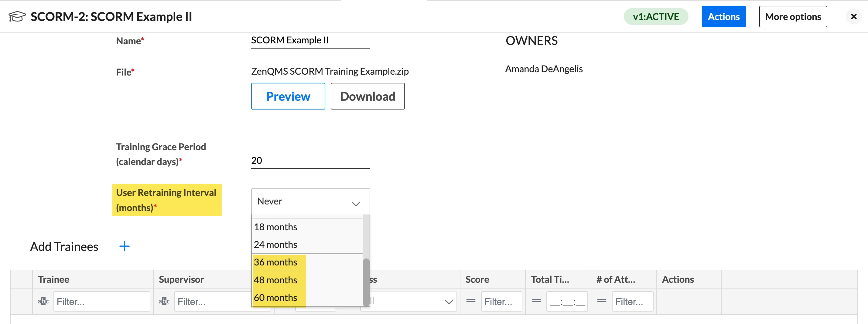Select 24 months retraining interval
868x324 pixels.
tap(307, 245)
